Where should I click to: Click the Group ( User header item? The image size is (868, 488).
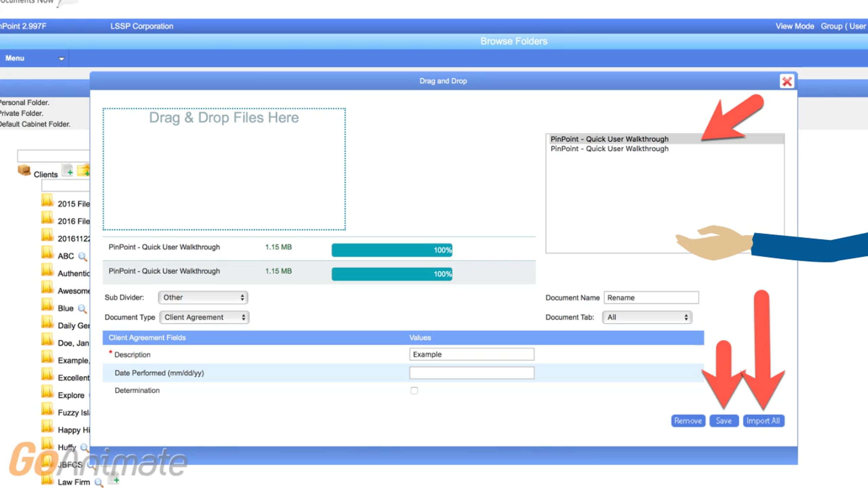[843, 26]
